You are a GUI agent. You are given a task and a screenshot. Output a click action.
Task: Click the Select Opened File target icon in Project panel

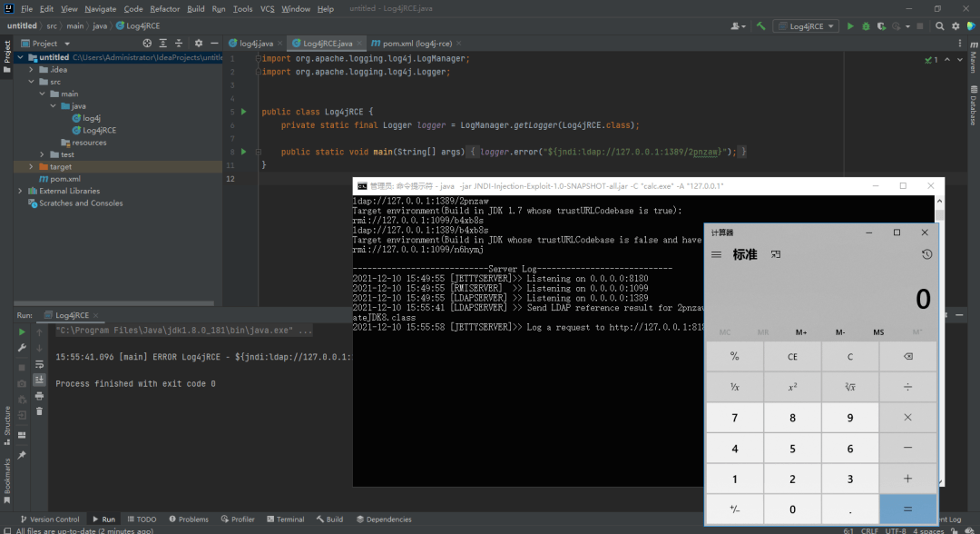pos(147,44)
